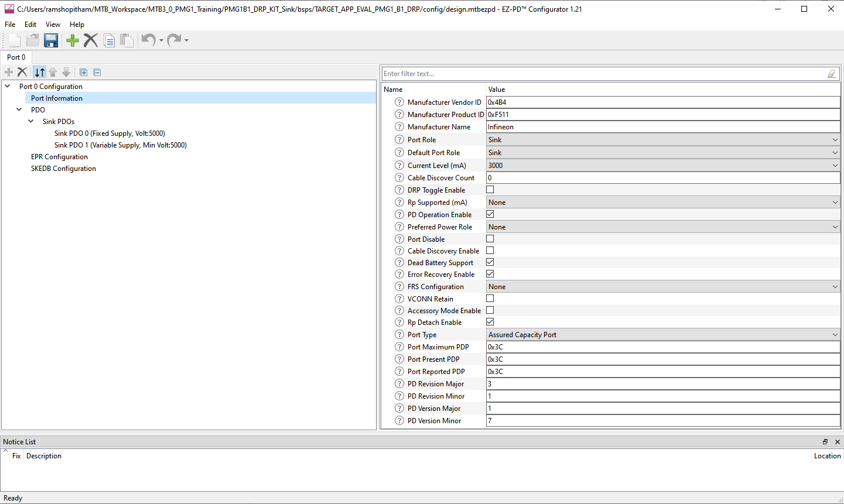Select Port Information tree item
Screen dimensions: 844x504
pos(57,98)
